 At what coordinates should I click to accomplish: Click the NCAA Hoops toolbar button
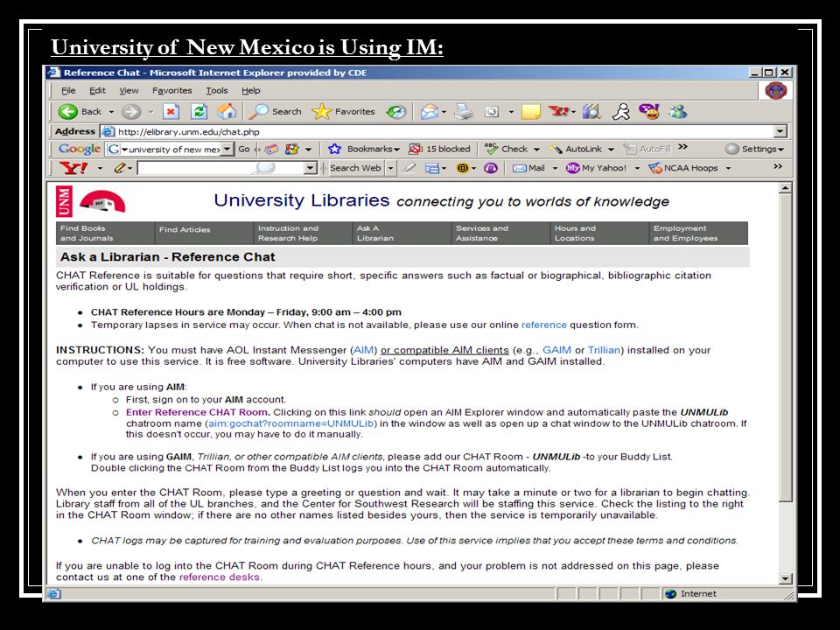[x=683, y=168]
